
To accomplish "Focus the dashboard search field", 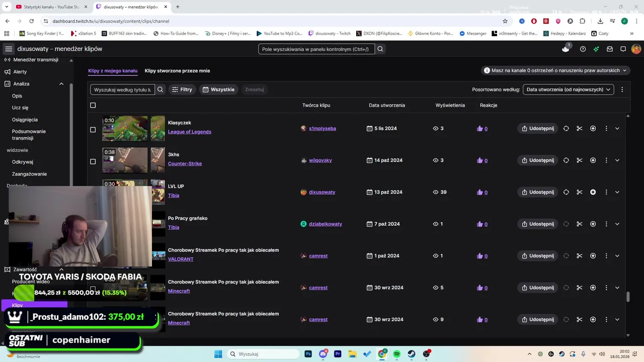I will pyautogui.click(x=316, y=49).
